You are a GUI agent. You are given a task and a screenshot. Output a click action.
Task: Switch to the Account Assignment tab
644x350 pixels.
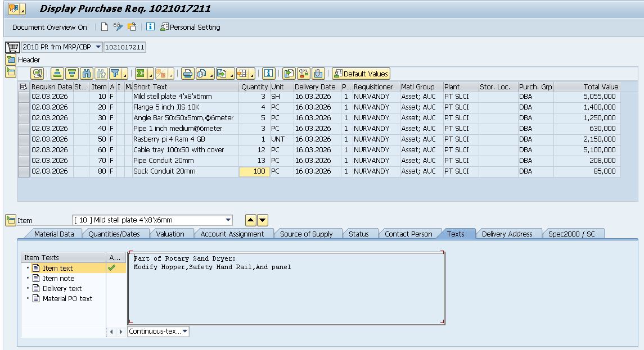click(x=232, y=234)
